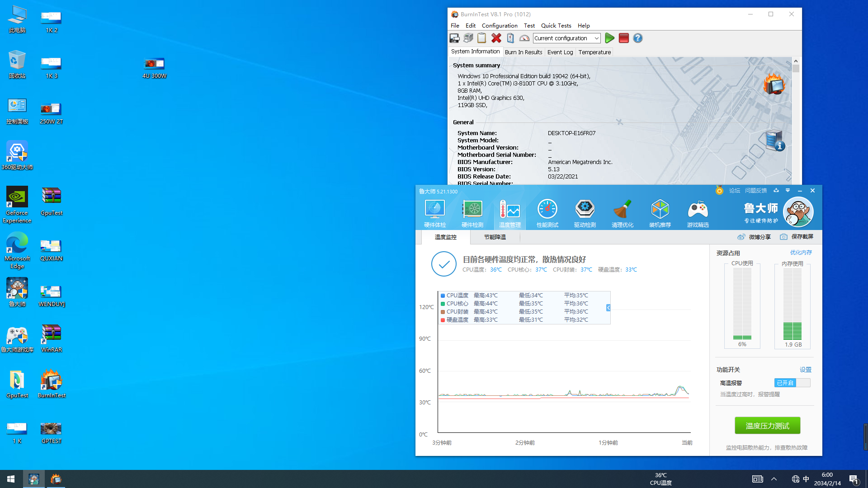Screen dimensions: 868x488
Task: Select the Temperature Management icon
Action: pyautogui.click(x=509, y=213)
